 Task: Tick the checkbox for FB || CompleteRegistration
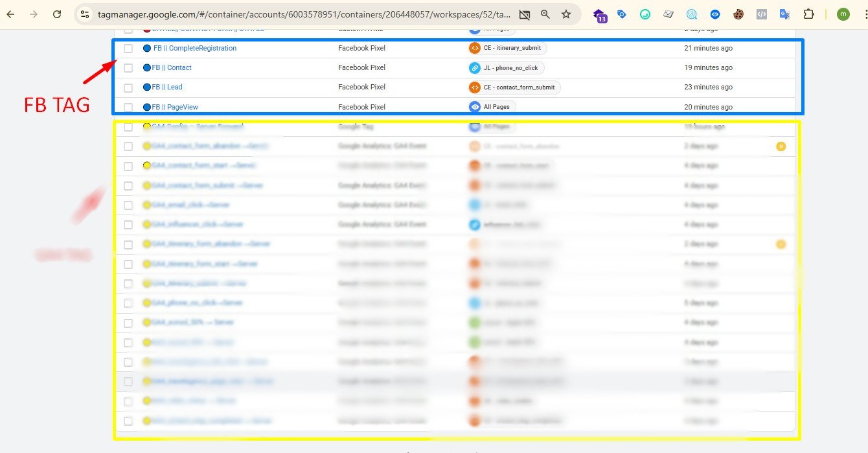point(128,48)
